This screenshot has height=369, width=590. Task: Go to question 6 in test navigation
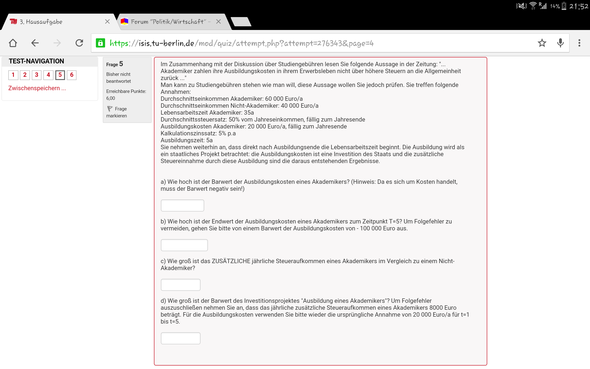tap(71, 75)
